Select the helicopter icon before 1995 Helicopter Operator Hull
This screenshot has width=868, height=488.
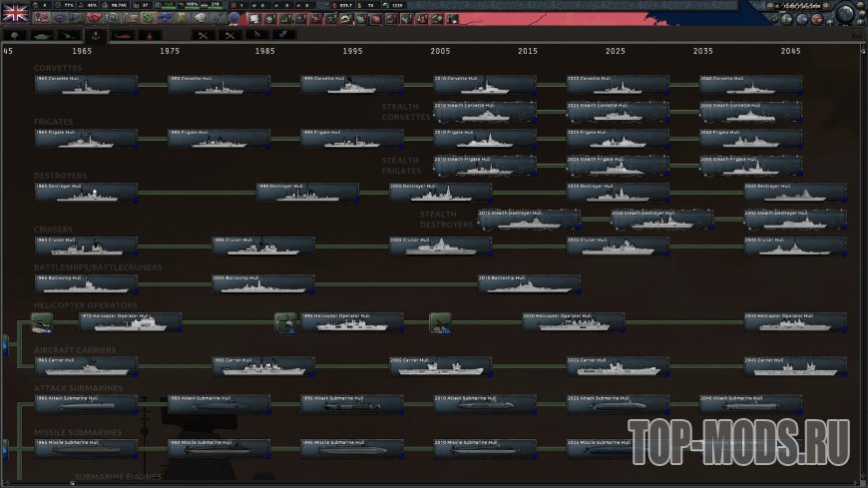(286, 321)
